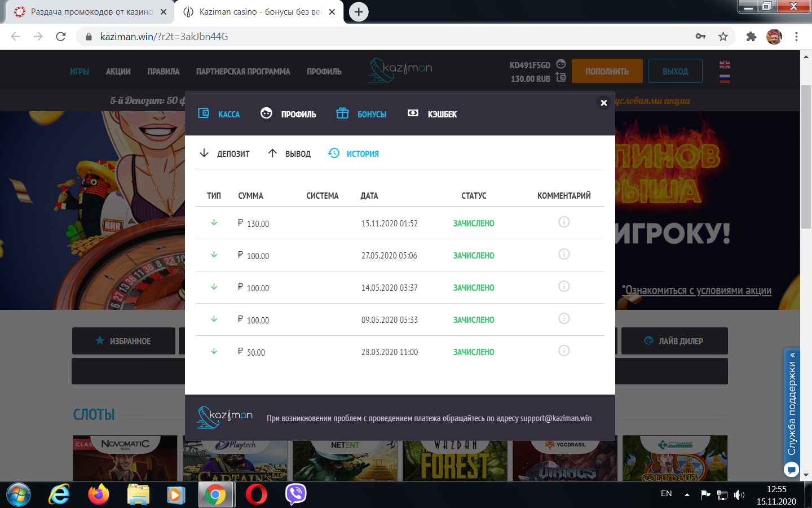Screen dimensions: 812x508
Task: Open the Депозит section
Action: 224,154
